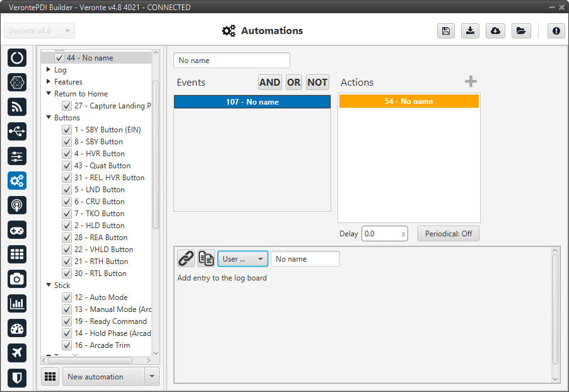Image resolution: width=569 pixels, height=392 pixels.
Task: Select 22 - VHLD Button tree item
Action: click(104, 250)
